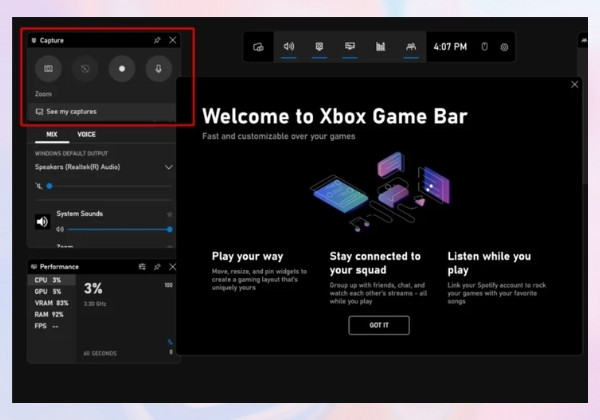Toggle the Capture widget icon in the top bar
Viewport: 600px width, 420px height.
pos(319,47)
